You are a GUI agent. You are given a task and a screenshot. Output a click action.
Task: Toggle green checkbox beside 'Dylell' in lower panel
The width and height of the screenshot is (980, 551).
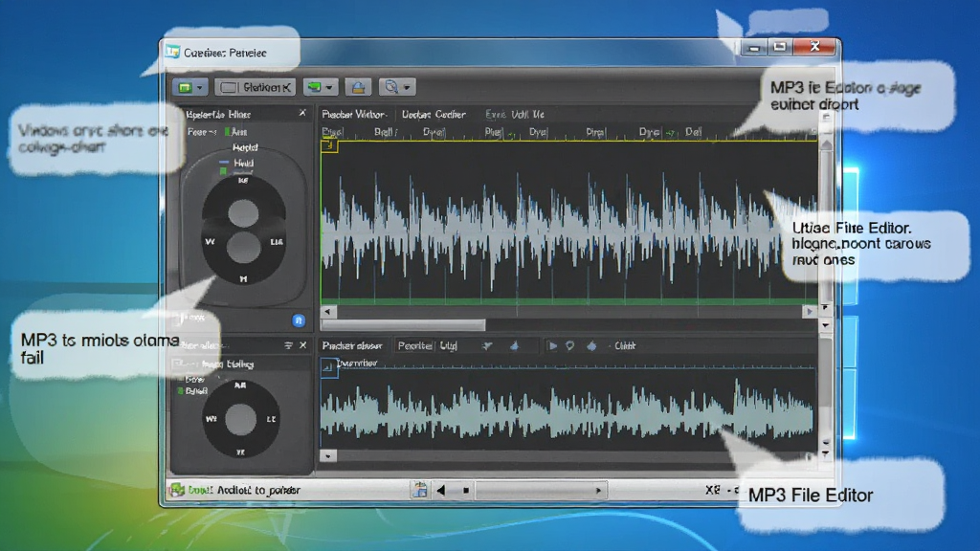181,391
